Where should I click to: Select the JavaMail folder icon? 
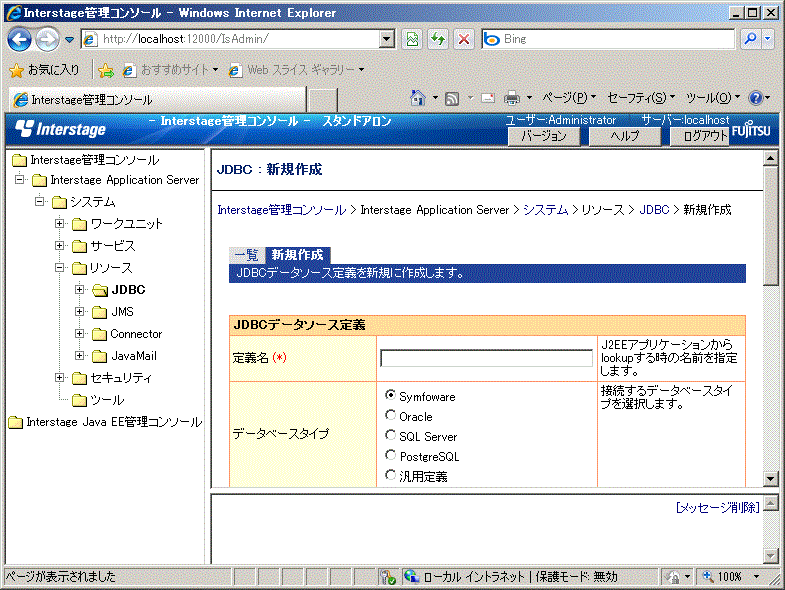[x=100, y=356]
